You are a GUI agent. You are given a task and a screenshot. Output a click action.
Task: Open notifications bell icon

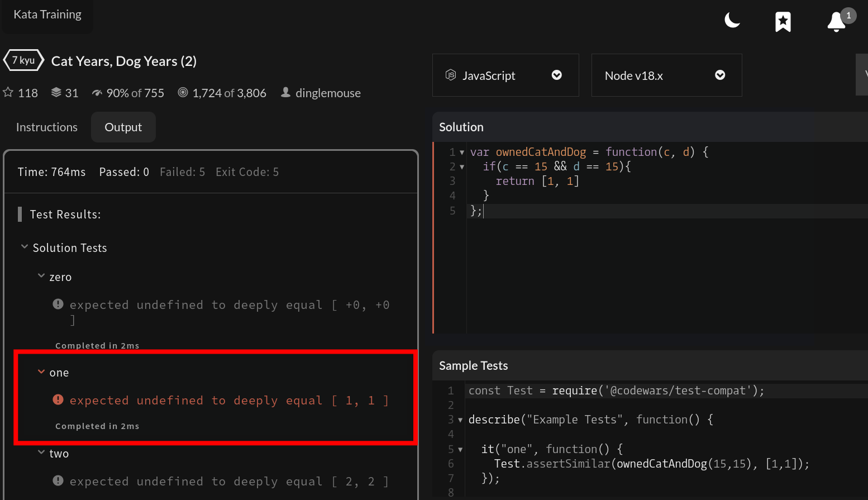click(x=836, y=22)
